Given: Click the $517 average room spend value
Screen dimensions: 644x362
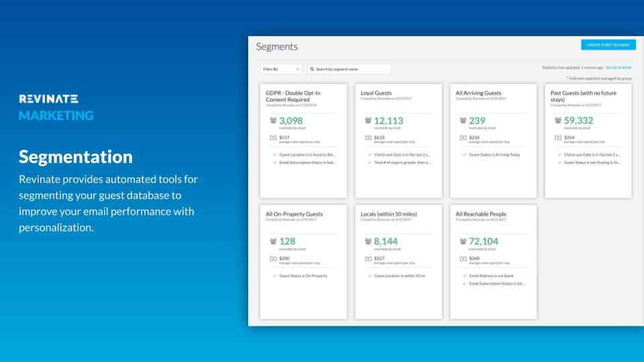Looking at the screenshot, I should point(284,137).
